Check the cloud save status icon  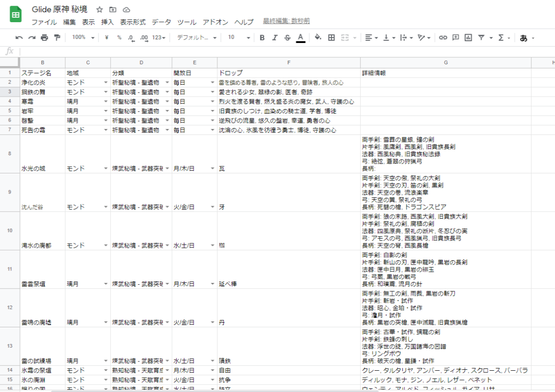tap(126, 10)
